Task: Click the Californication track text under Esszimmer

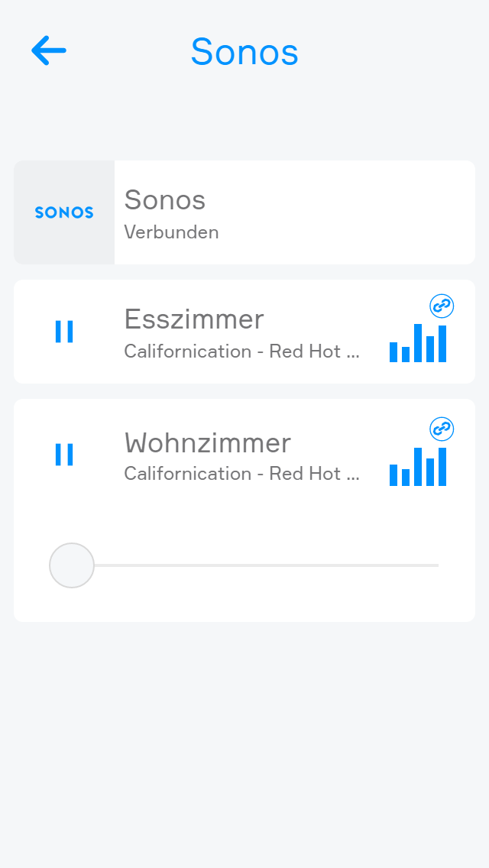Action: [x=241, y=351]
